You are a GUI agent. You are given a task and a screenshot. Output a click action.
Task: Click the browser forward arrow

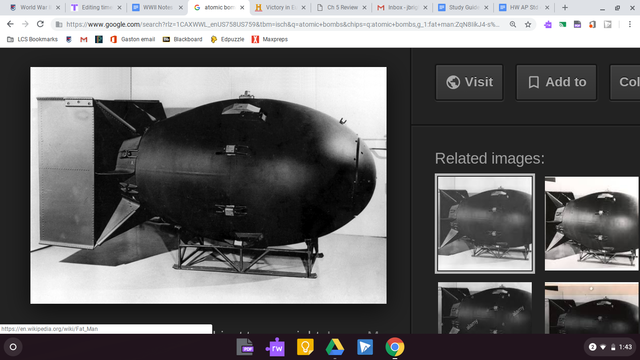pyautogui.click(x=25, y=24)
